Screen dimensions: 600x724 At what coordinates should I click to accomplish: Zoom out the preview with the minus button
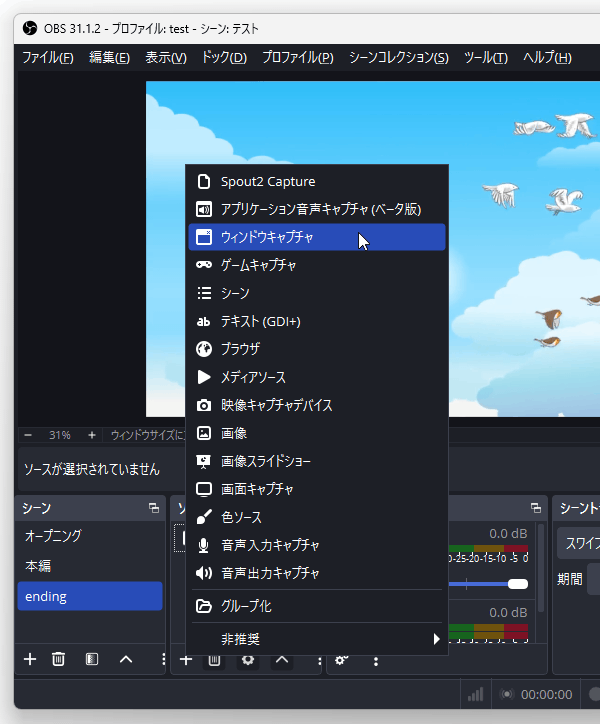[x=28, y=435]
